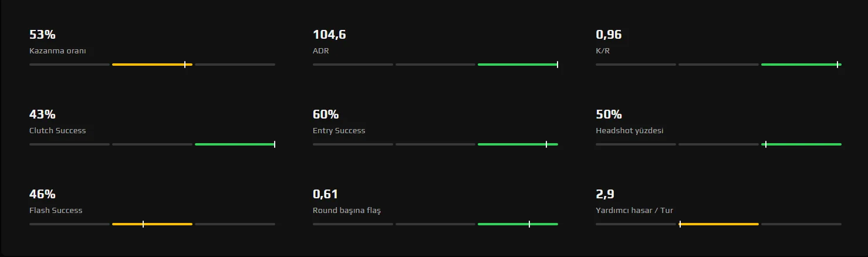
Task: Click the Yardımcı hasar / Tur bar
Action: (x=718, y=224)
